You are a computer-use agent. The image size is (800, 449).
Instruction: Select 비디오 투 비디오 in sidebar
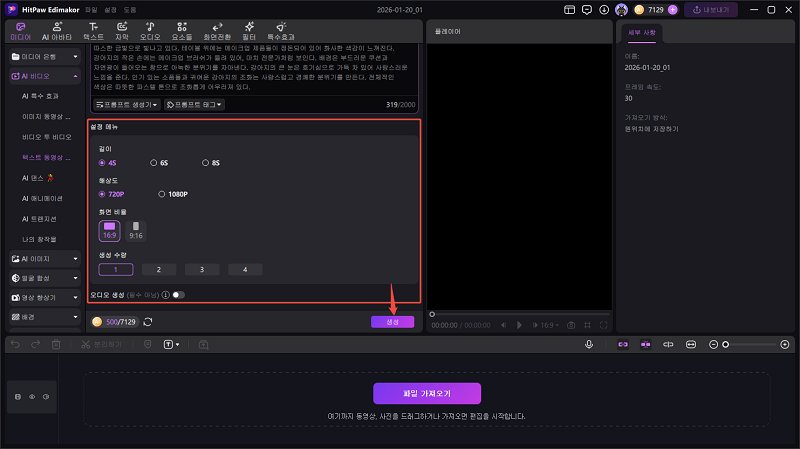point(46,137)
